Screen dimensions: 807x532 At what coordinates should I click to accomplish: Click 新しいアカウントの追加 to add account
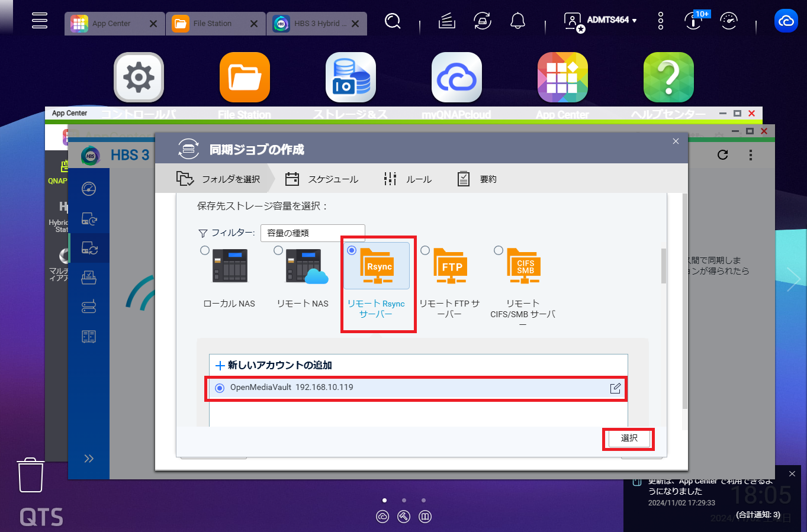tap(274, 365)
